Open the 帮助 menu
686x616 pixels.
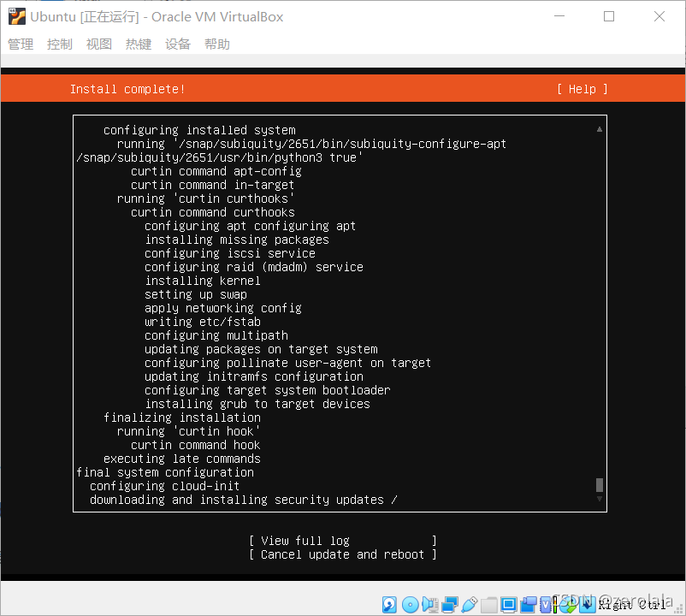217,44
